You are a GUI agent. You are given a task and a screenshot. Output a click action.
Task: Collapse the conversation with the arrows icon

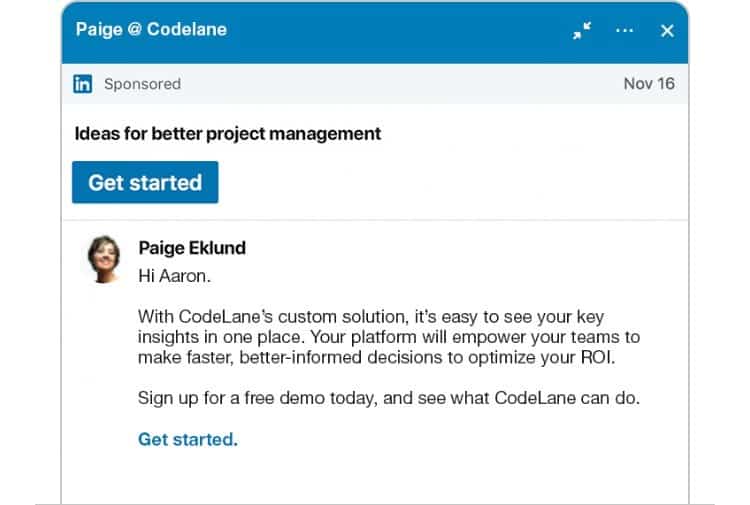[582, 31]
